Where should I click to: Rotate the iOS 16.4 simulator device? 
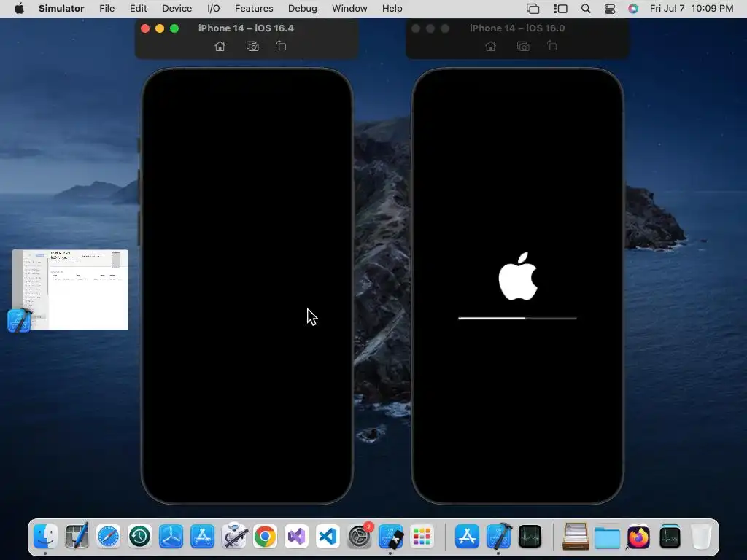(x=281, y=46)
